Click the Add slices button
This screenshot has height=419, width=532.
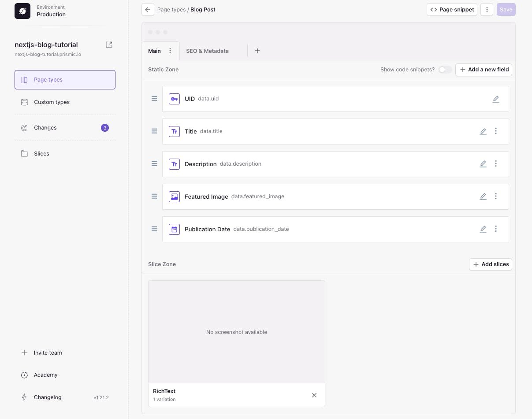point(490,264)
